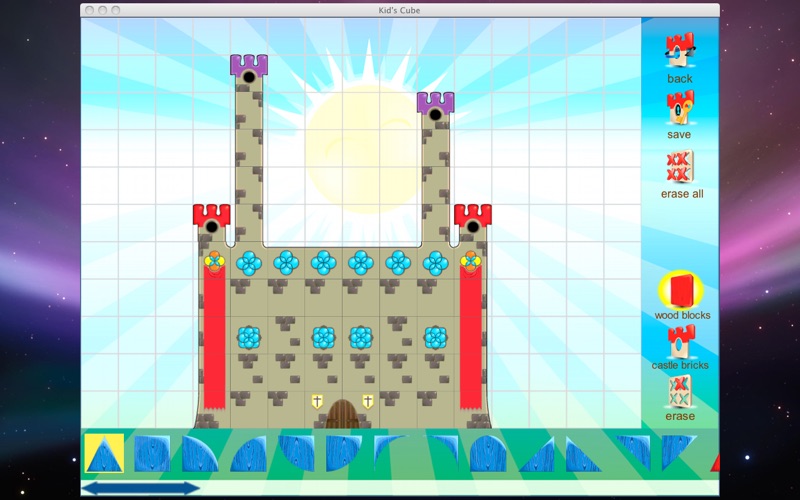Select the thin concave block with top-left corner
Image resolution: width=800 pixels, height=500 pixels.
[391, 452]
